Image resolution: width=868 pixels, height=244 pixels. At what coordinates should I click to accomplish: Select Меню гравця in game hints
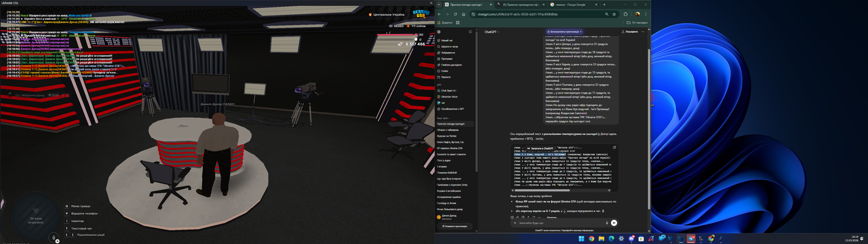click(77, 206)
